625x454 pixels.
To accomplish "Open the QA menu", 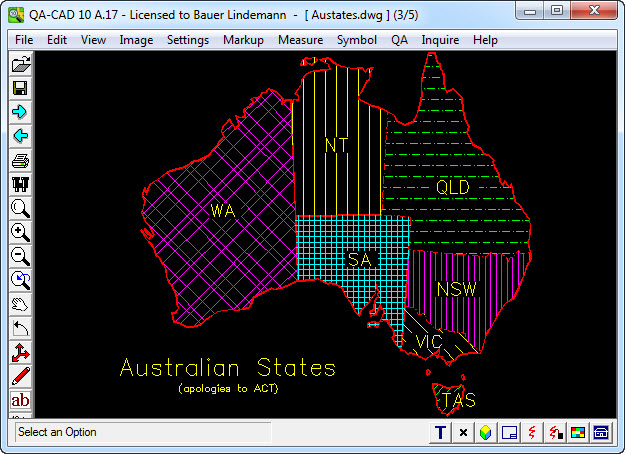I will 399,40.
